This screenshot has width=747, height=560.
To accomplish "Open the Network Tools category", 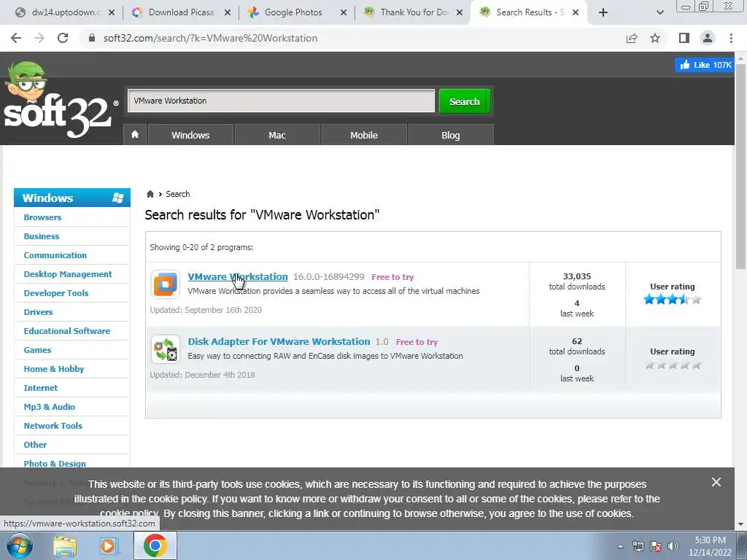I will pos(53,426).
